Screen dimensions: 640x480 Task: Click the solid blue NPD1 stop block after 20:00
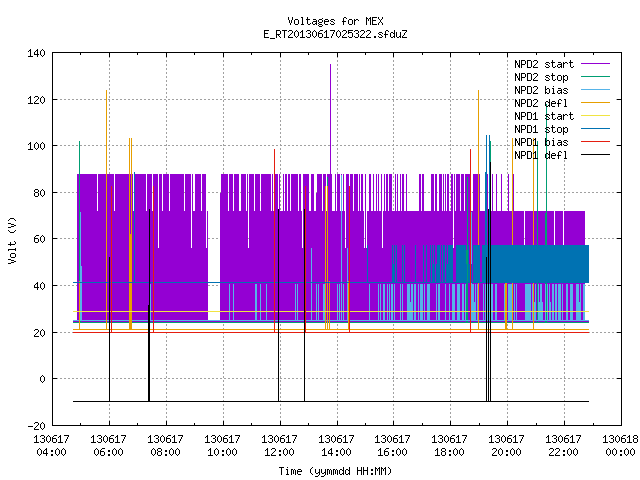[540, 264]
